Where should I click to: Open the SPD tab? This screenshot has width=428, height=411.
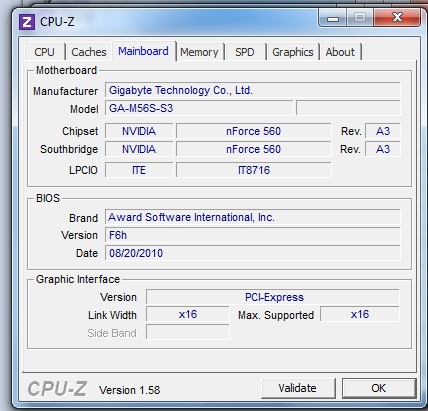(x=245, y=52)
